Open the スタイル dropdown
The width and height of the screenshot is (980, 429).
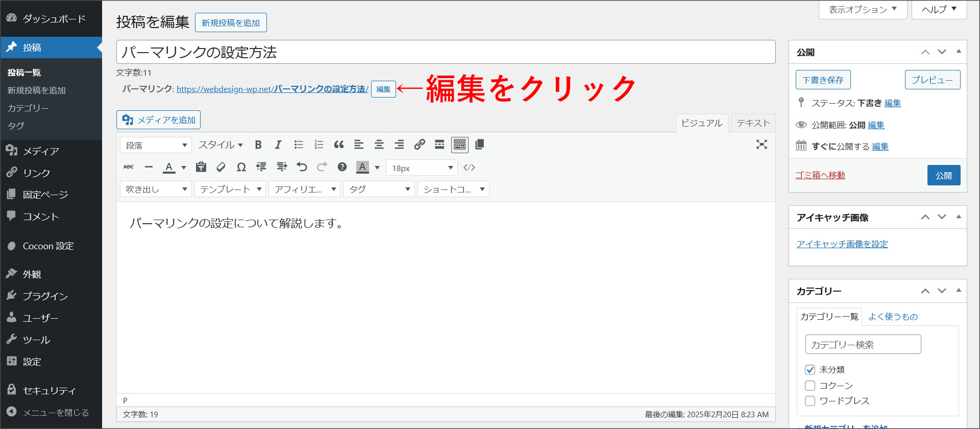[220, 145]
